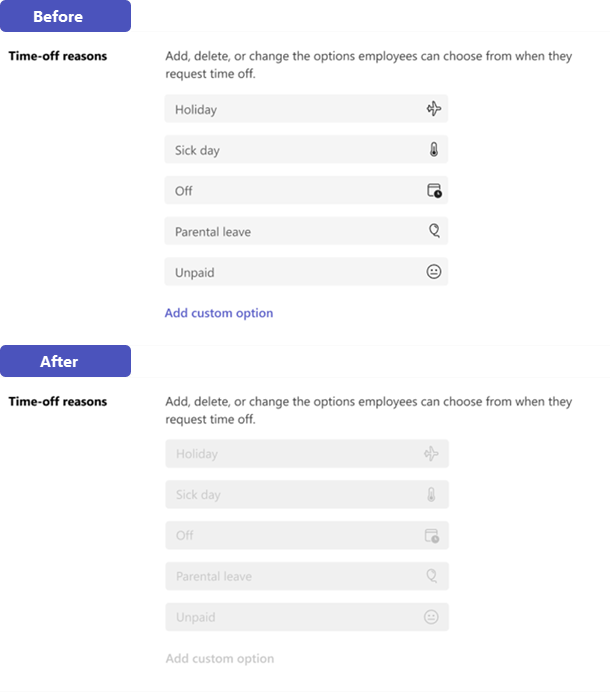This screenshot has height=692, width=610.
Task: Click the airplane icon in the Before Holiday row
Action: click(x=433, y=109)
